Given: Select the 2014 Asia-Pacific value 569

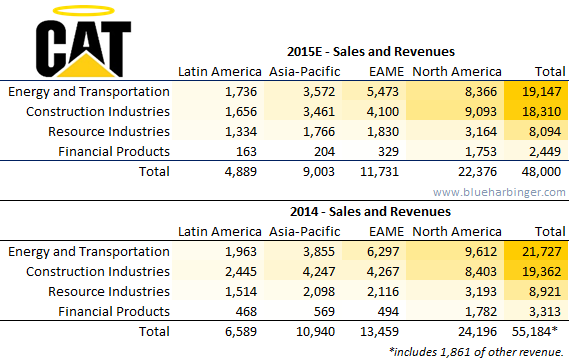Looking at the screenshot, I should point(324,311).
